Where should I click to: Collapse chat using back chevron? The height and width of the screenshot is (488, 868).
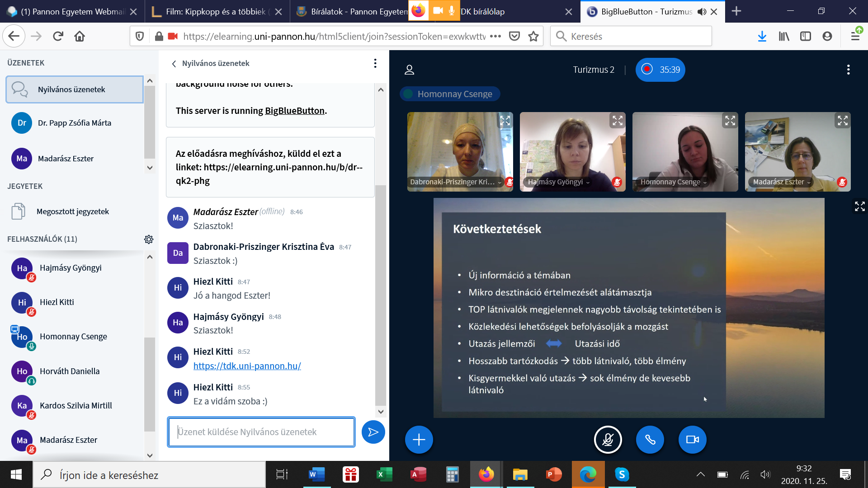tap(174, 64)
